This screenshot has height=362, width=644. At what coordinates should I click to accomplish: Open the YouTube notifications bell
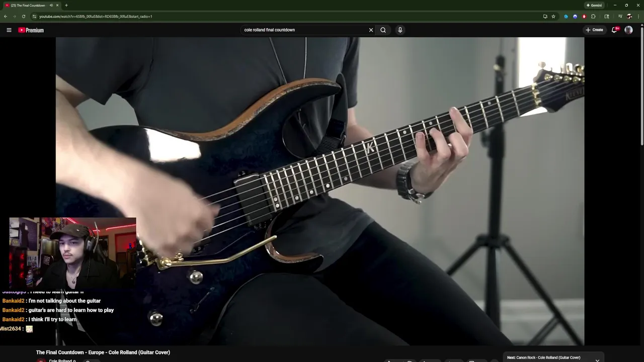pos(614,30)
